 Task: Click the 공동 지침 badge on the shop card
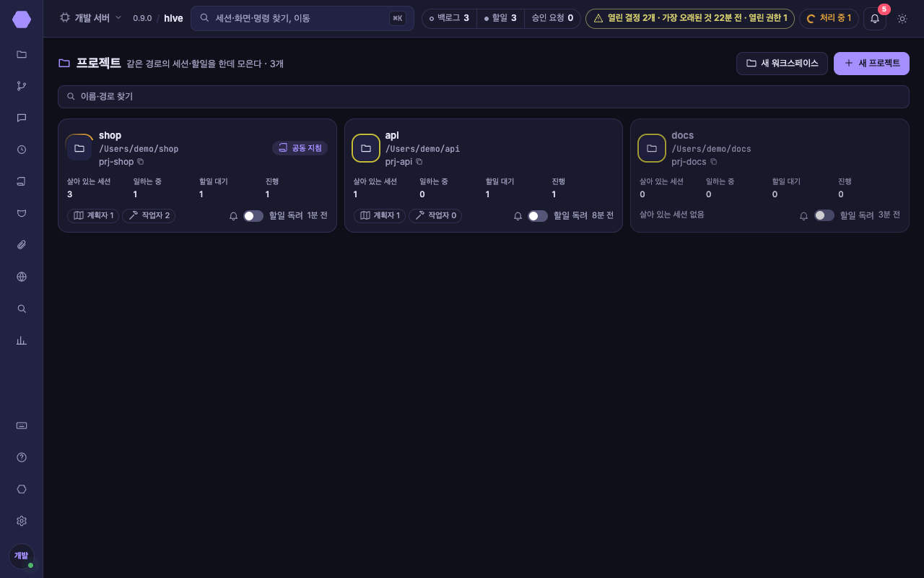(300, 148)
